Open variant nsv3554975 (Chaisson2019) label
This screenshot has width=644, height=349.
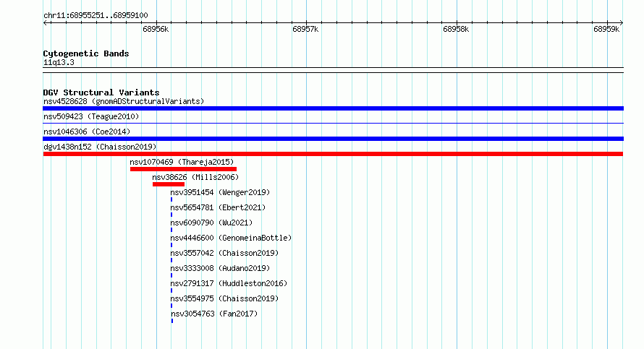pyautogui.click(x=224, y=298)
